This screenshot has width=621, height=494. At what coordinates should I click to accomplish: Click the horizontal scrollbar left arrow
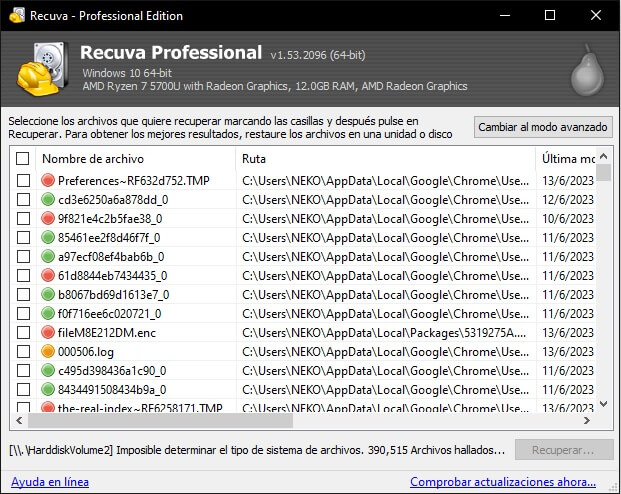(x=19, y=420)
